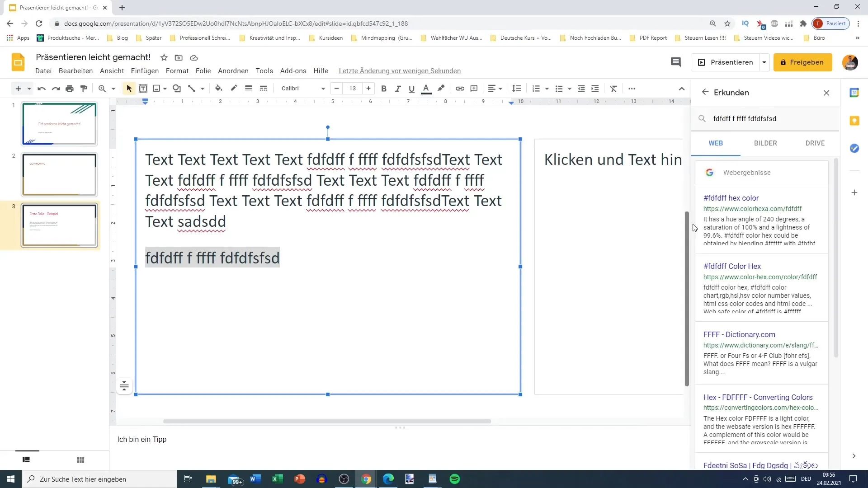This screenshot has width=868, height=488.
Task: Insert a text box tool
Action: tap(143, 89)
